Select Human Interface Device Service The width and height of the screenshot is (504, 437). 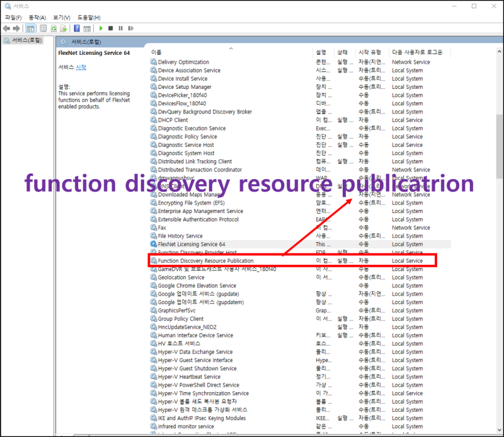(x=301, y=335)
